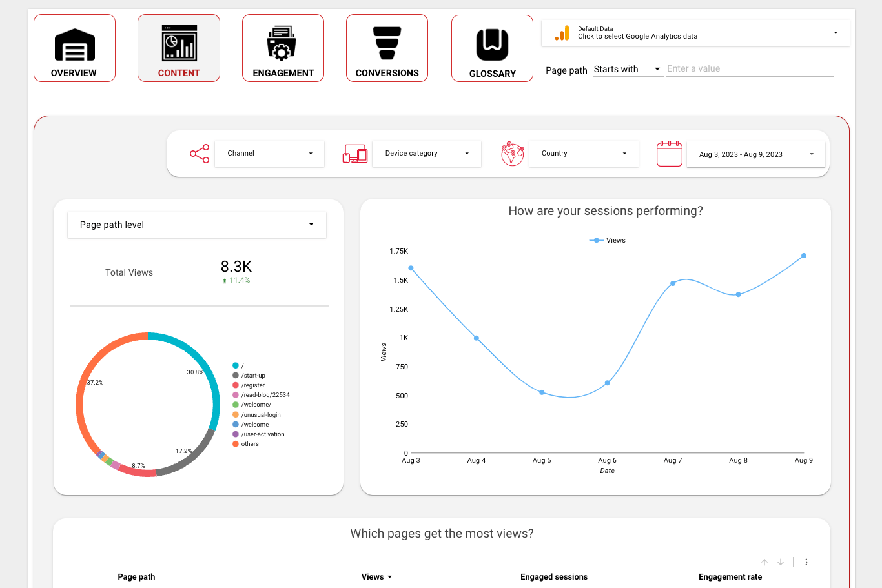Viewport: 882px width, 588px height.
Task: Click the calendar icon beside the date range
Action: click(669, 154)
